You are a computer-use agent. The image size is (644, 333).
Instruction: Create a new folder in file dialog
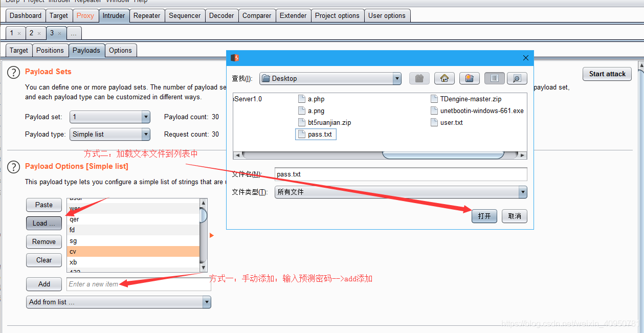(x=470, y=78)
